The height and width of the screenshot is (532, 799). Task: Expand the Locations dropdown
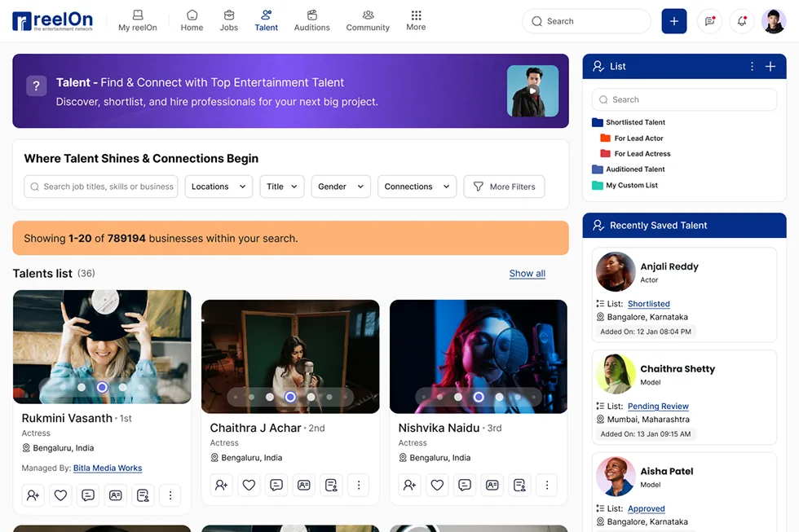coord(219,187)
